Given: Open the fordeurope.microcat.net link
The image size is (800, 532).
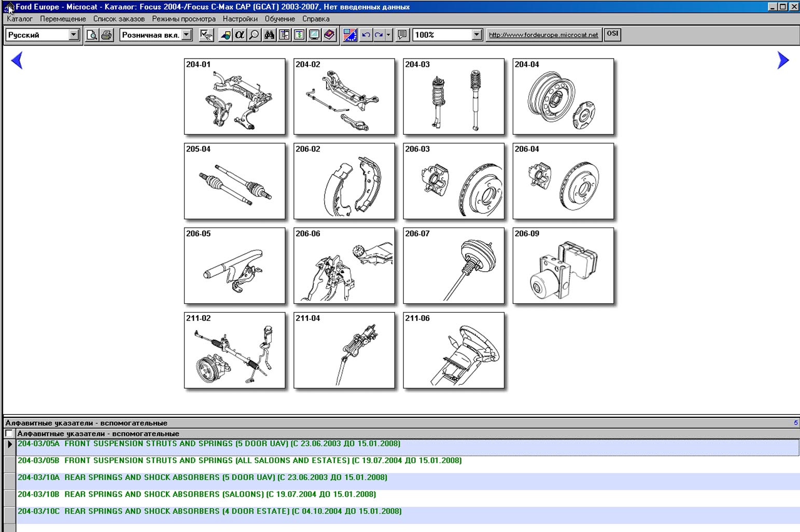Looking at the screenshot, I should pyautogui.click(x=543, y=35).
